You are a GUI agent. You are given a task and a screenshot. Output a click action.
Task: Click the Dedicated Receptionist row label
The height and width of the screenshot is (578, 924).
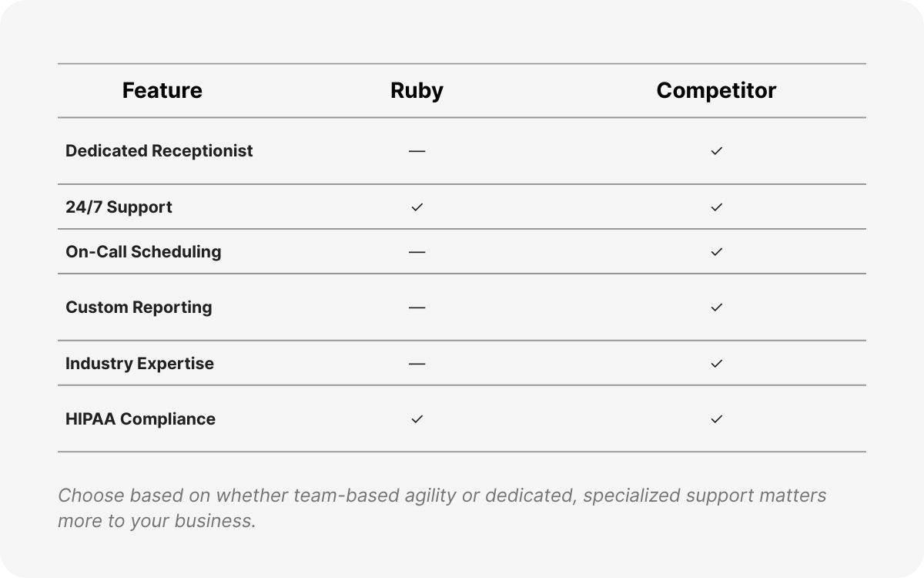(159, 151)
